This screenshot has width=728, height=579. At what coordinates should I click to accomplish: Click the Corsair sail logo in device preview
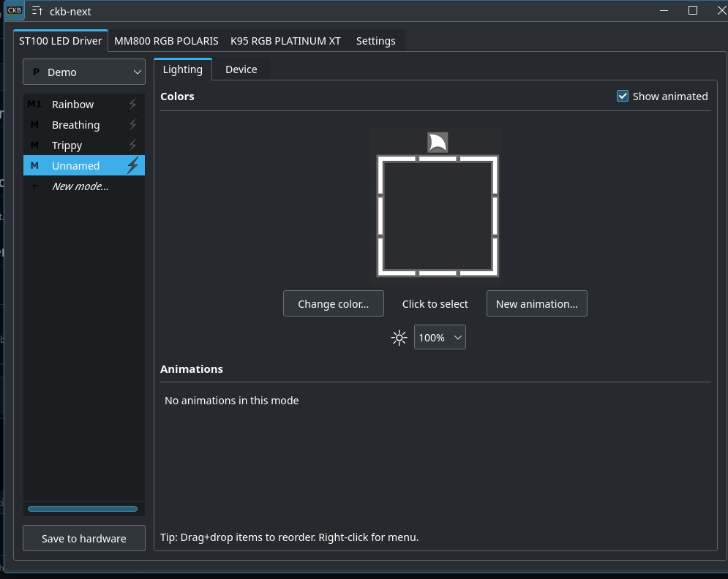pos(437,142)
